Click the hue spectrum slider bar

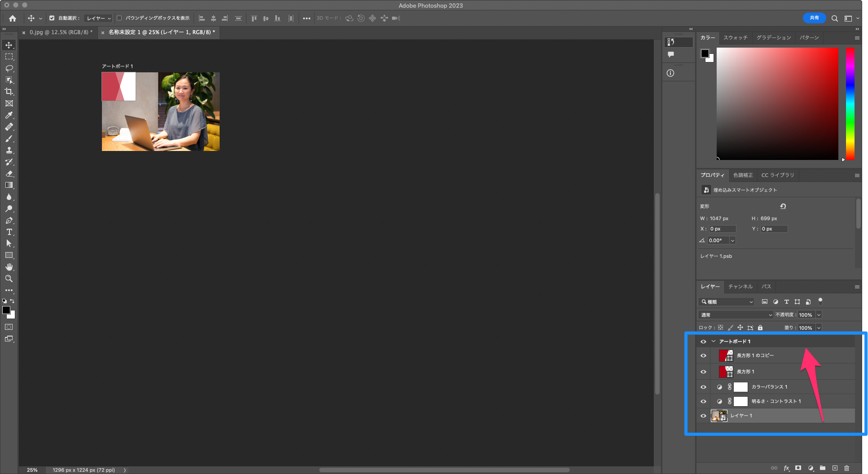[850, 103]
